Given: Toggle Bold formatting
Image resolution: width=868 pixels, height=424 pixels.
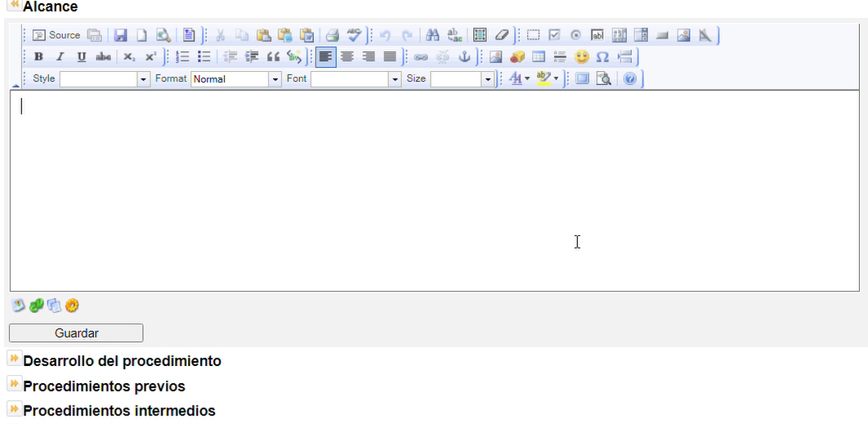Looking at the screenshot, I should point(38,56).
